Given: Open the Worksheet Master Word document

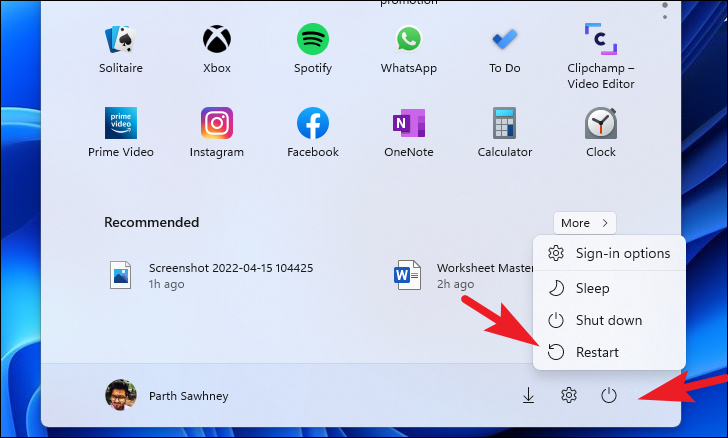Looking at the screenshot, I should (x=462, y=275).
